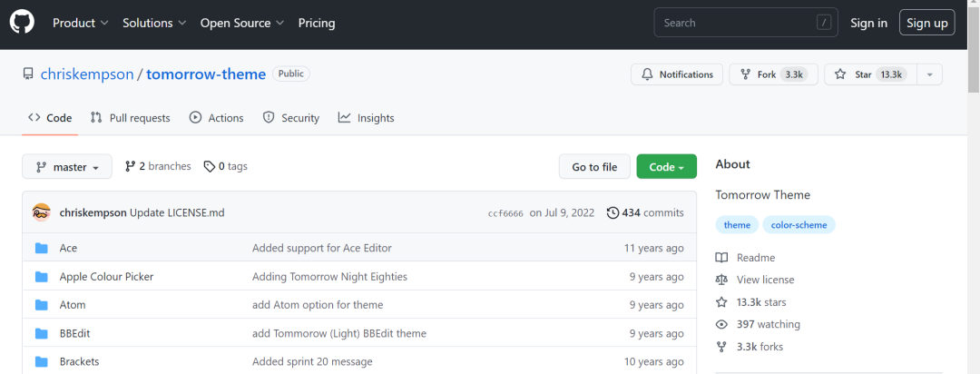Star the repository with the Star button
The width and height of the screenshot is (980, 374).
[870, 74]
